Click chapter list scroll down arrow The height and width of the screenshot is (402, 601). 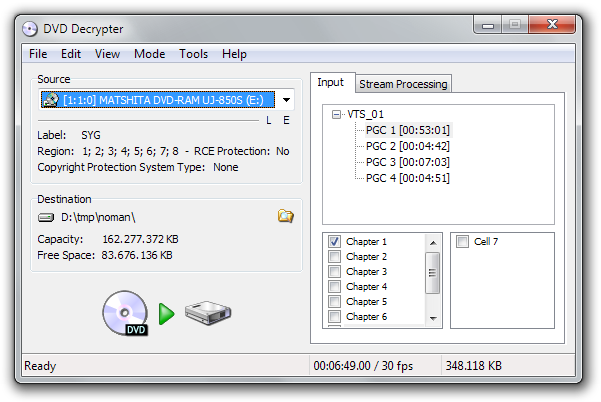point(433,318)
